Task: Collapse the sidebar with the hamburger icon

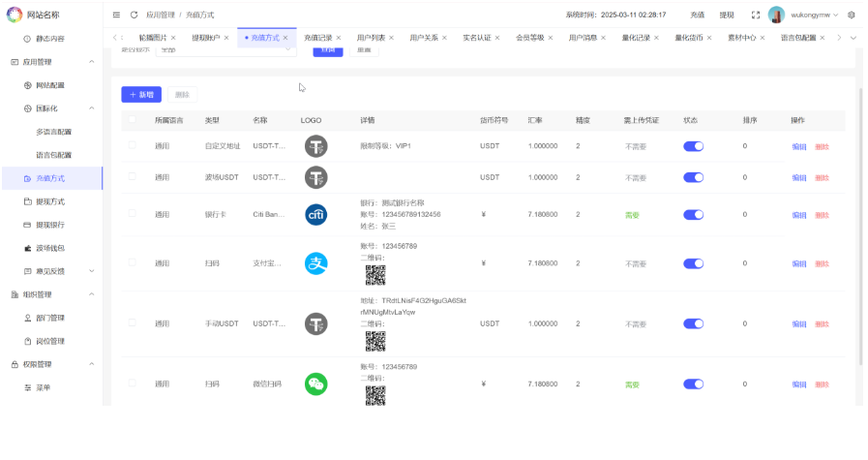Action: tap(117, 15)
